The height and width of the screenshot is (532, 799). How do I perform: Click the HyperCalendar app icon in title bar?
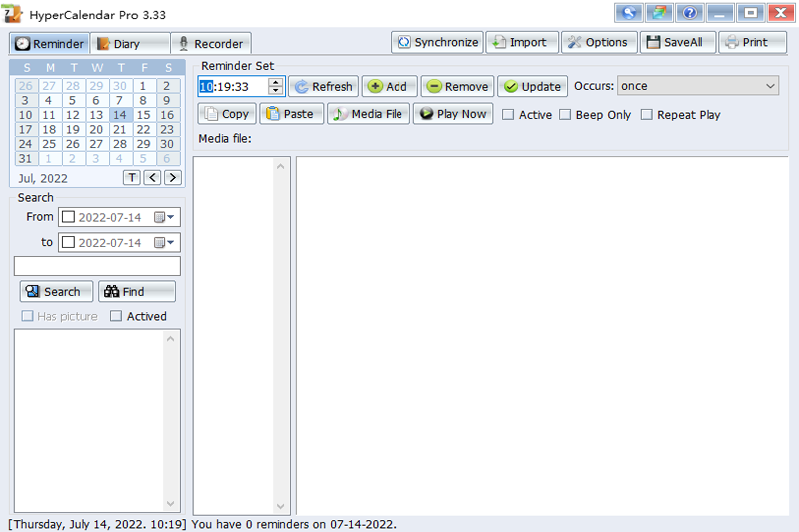(12, 14)
